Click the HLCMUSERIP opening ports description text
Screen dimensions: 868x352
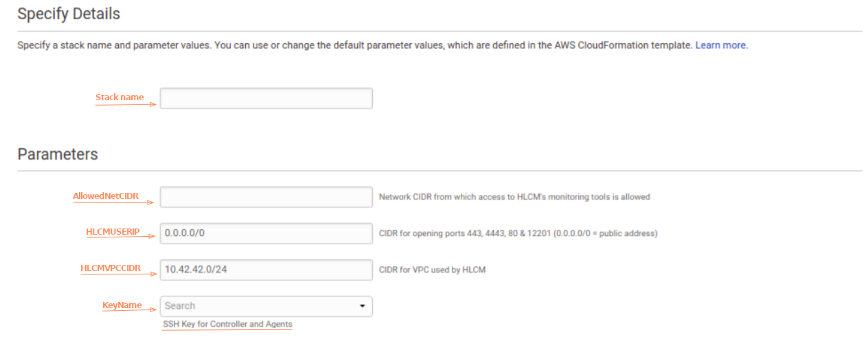518,233
